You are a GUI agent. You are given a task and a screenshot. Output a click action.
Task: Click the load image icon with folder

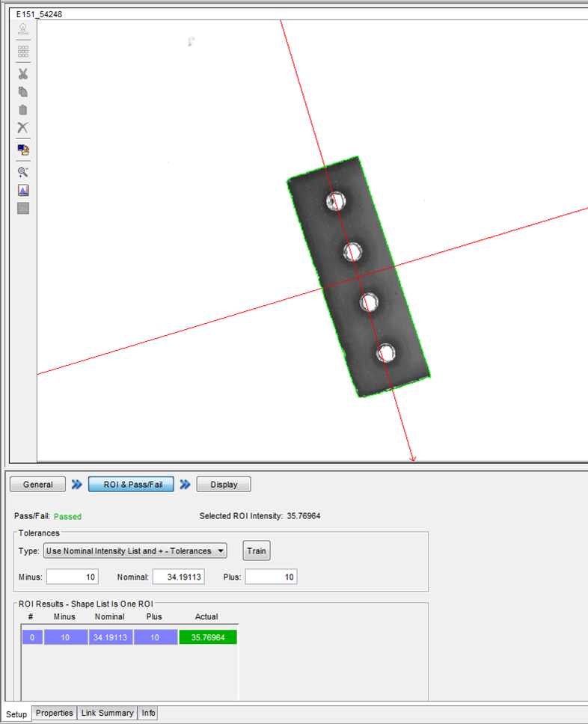(x=23, y=150)
